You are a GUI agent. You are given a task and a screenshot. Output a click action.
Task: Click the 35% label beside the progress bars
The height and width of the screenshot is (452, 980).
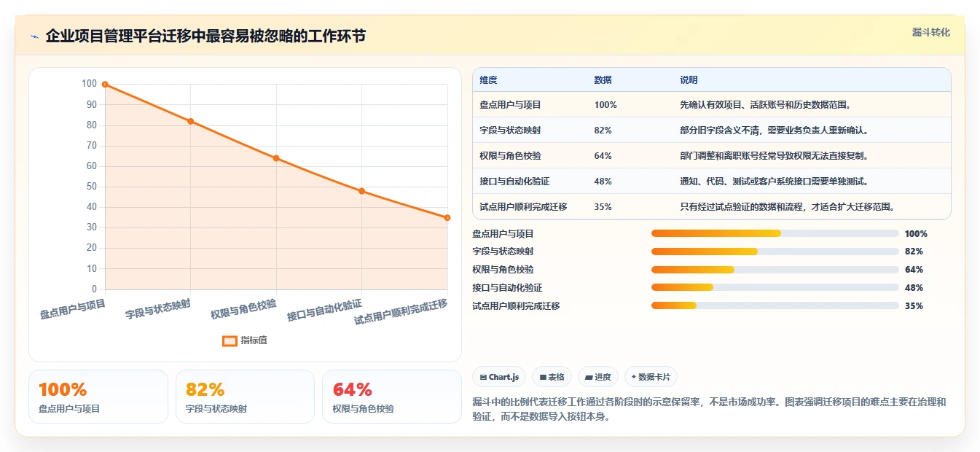(914, 306)
